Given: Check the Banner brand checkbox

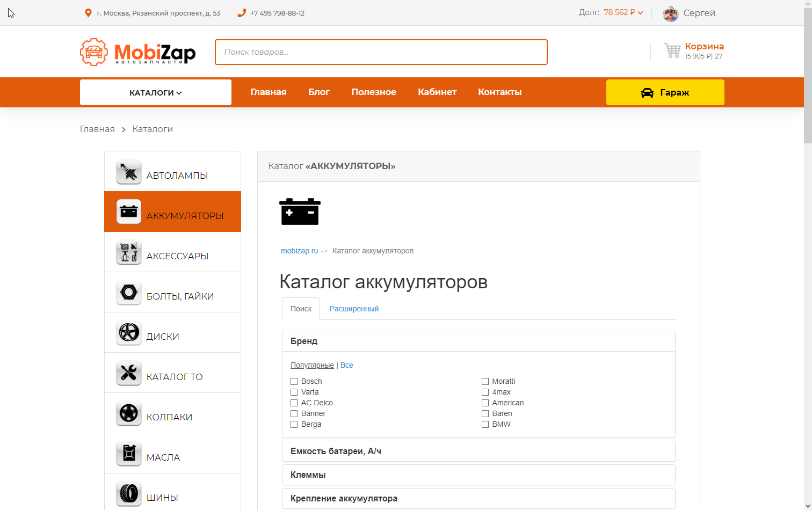Looking at the screenshot, I should (294, 413).
